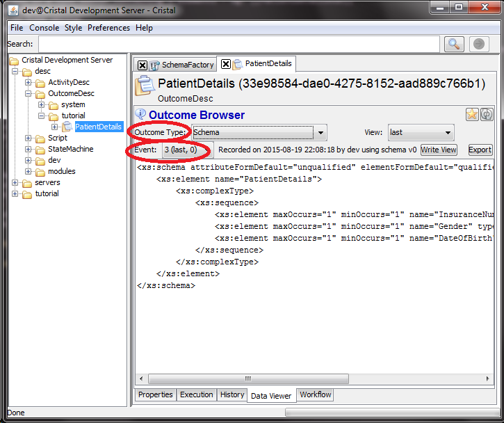Click the search magnifier icon
Viewport: 504px width, 423px height.
pyautogui.click(x=454, y=44)
